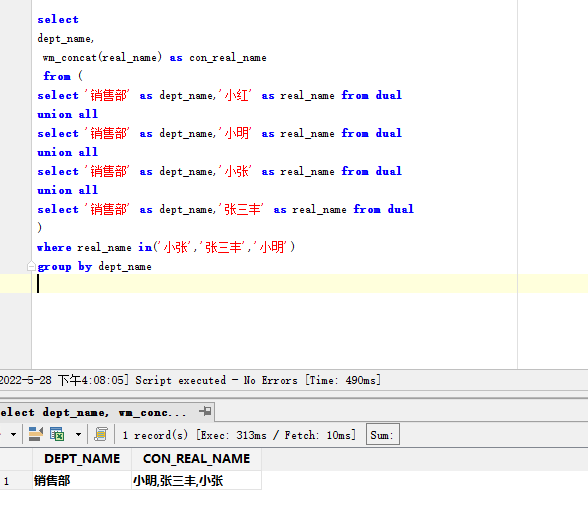Click 'con_real_name' alias in the SQL editor
This screenshot has height=524, width=588.
[x=228, y=58]
